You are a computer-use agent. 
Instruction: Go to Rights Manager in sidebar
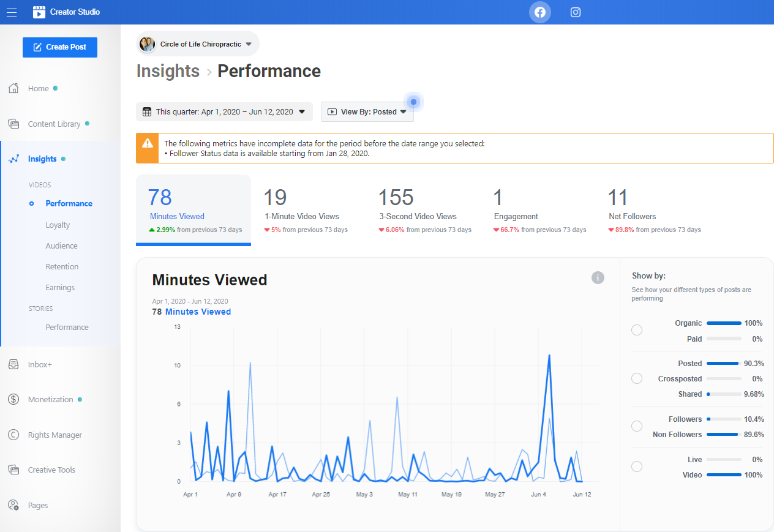tap(54, 435)
